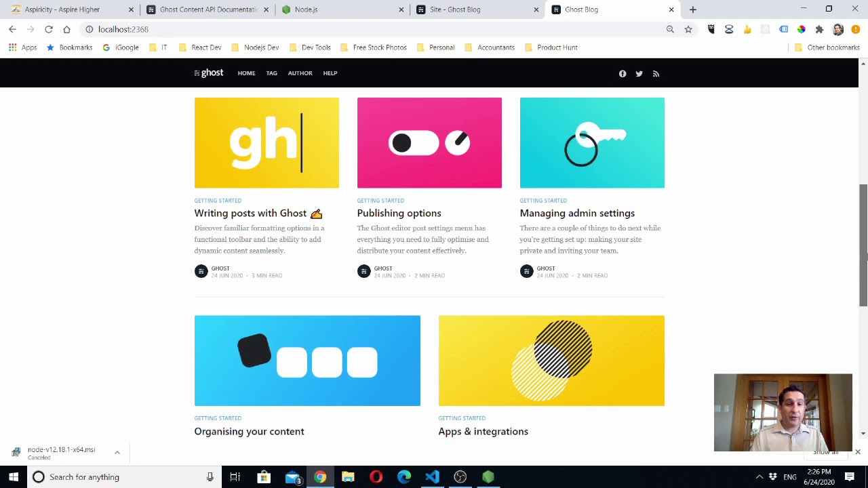Switch to the Node.js tab
Screen dimensions: 868x488
(342, 9)
